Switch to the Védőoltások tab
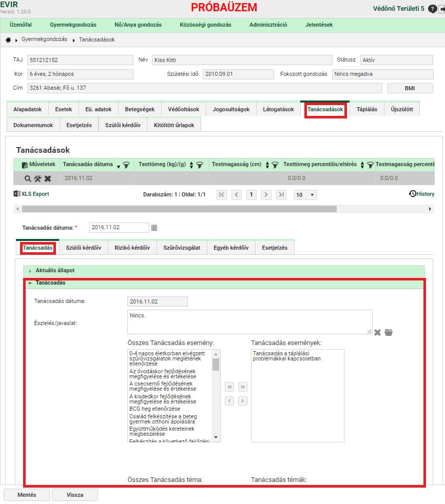Image resolution: width=445 pixels, height=504 pixels. (x=183, y=109)
